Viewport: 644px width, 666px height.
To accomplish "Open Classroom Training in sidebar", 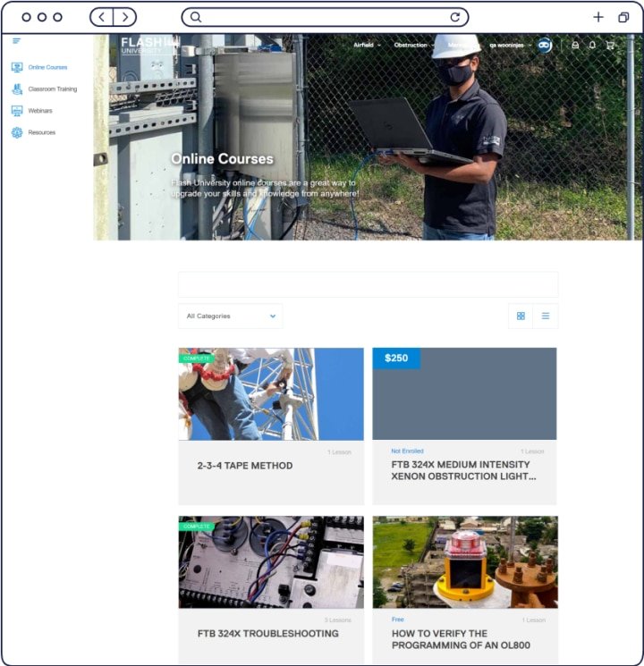I will [x=53, y=89].
